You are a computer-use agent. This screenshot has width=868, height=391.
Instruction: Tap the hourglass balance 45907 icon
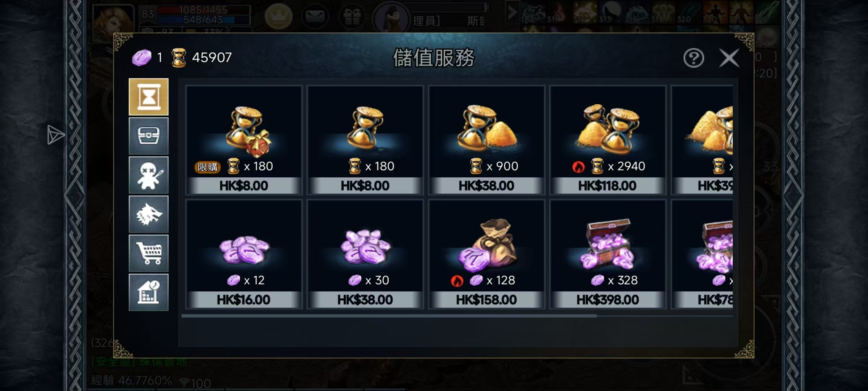pos(178,58)
